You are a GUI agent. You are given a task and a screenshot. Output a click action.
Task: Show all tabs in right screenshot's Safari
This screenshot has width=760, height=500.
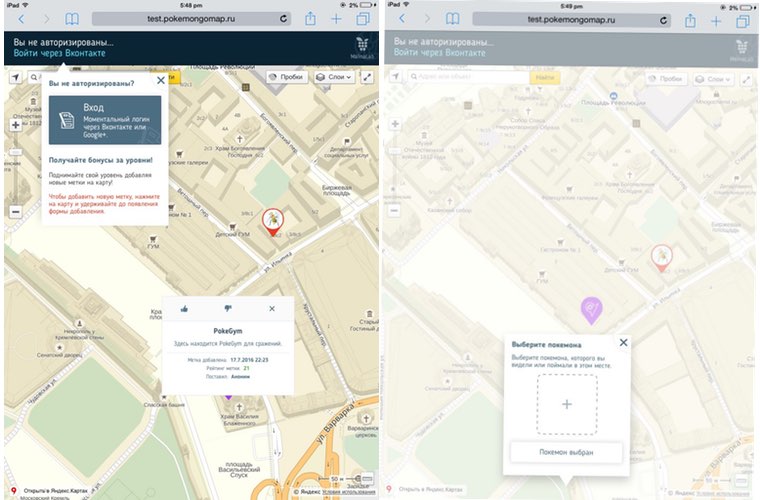coord(743,20)
